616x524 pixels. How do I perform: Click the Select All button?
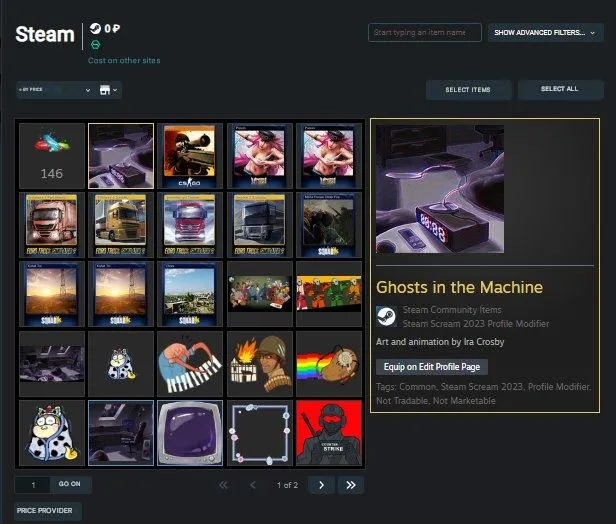pos(560,90)
